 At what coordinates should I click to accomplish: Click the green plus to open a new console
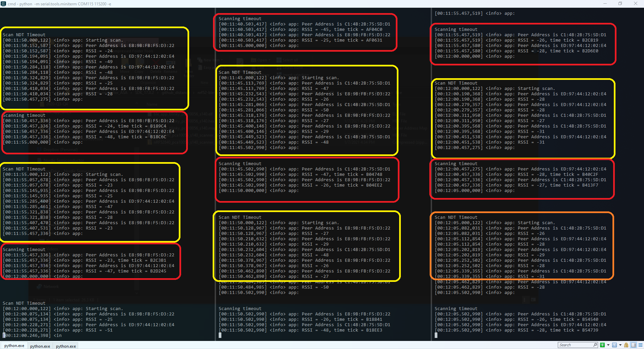tap(602, 345)
